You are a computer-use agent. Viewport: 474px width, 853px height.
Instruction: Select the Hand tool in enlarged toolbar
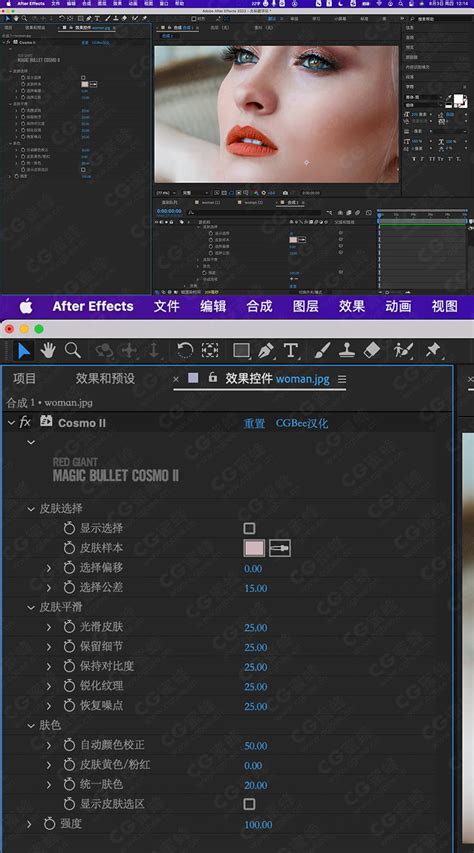pyautogui.click(x=48, y=351)
